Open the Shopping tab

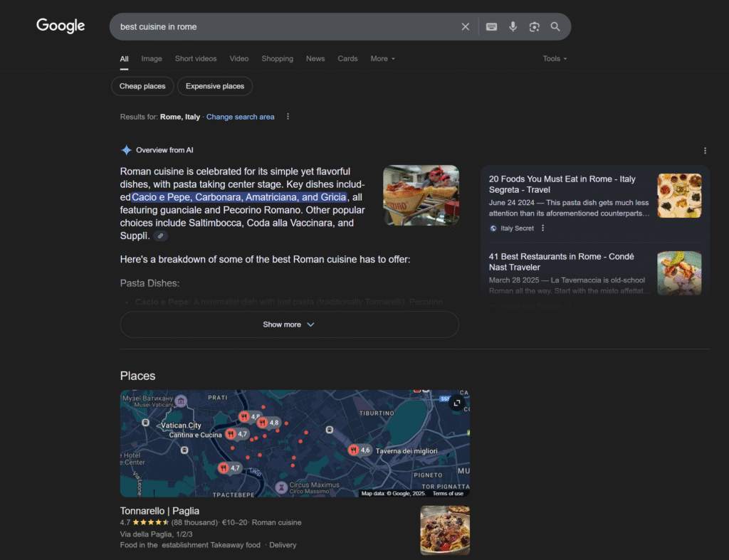coord(277,58)
